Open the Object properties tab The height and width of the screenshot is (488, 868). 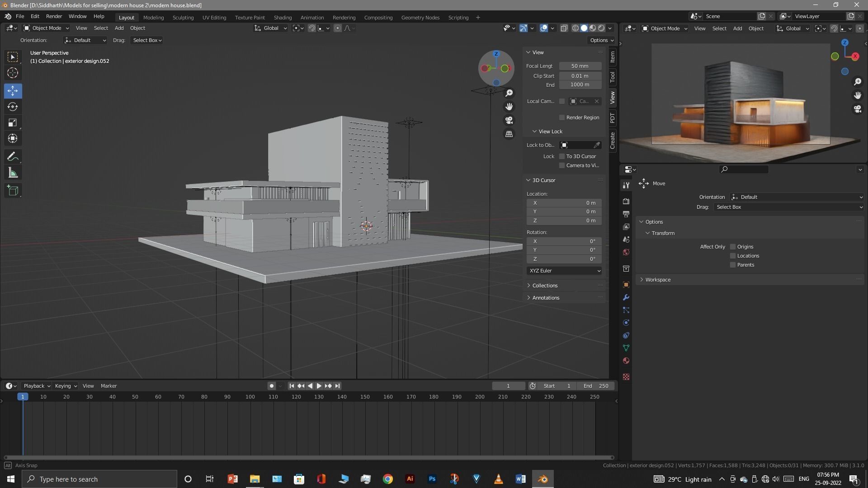(626, 285)
